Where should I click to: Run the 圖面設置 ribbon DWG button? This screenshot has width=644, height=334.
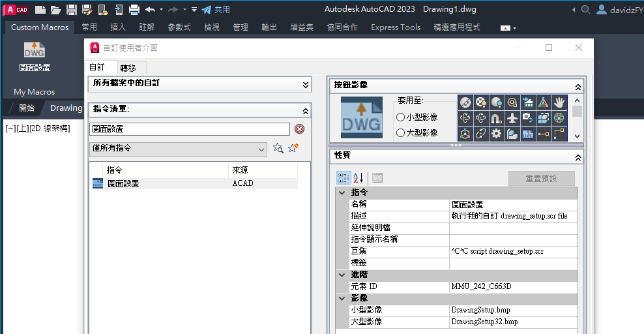click(35, 56)
